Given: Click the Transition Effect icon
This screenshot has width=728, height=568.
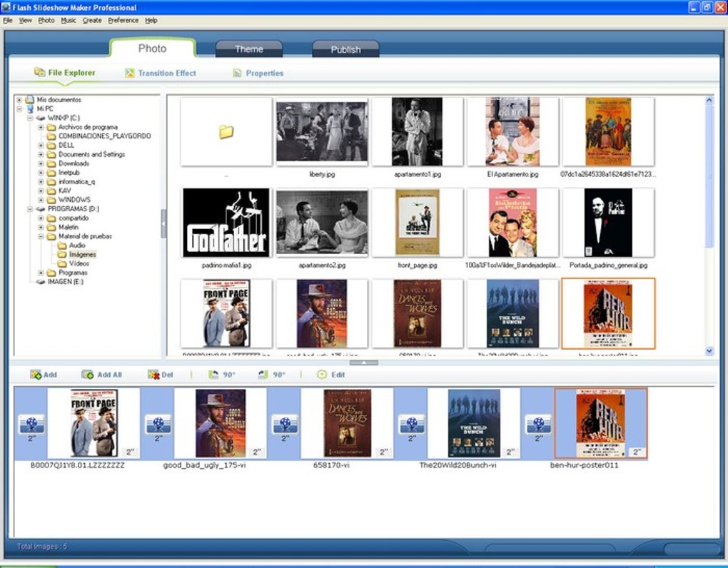Looking at the screenshot, I should click(129, 73).
